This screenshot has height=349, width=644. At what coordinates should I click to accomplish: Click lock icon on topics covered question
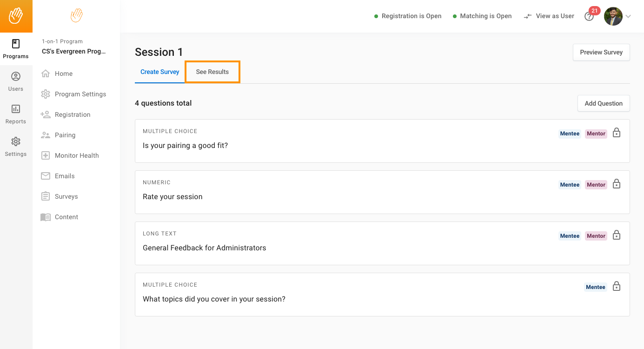pos(617,286)
